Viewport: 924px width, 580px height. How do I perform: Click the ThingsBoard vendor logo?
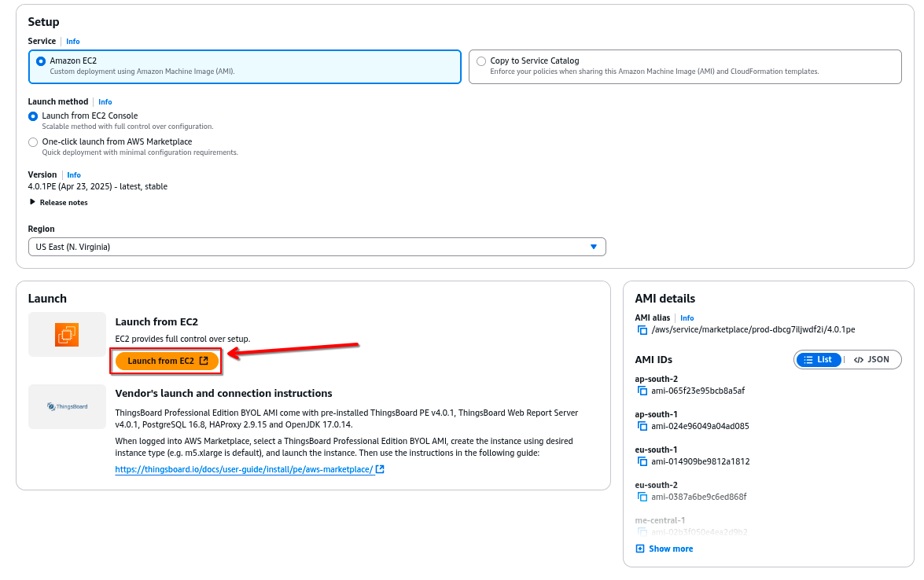67,406
